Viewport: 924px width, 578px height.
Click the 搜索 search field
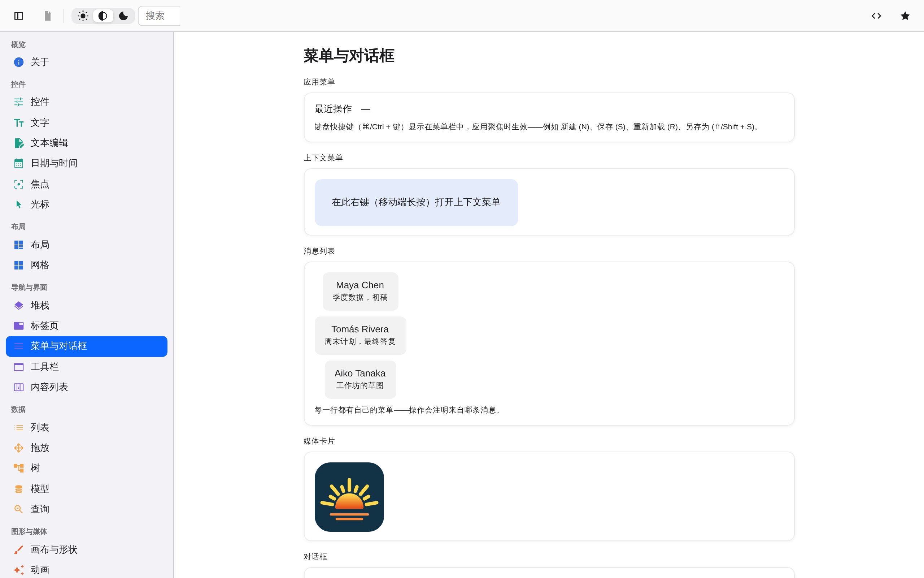pyautogui.click(x=159, y=16)
